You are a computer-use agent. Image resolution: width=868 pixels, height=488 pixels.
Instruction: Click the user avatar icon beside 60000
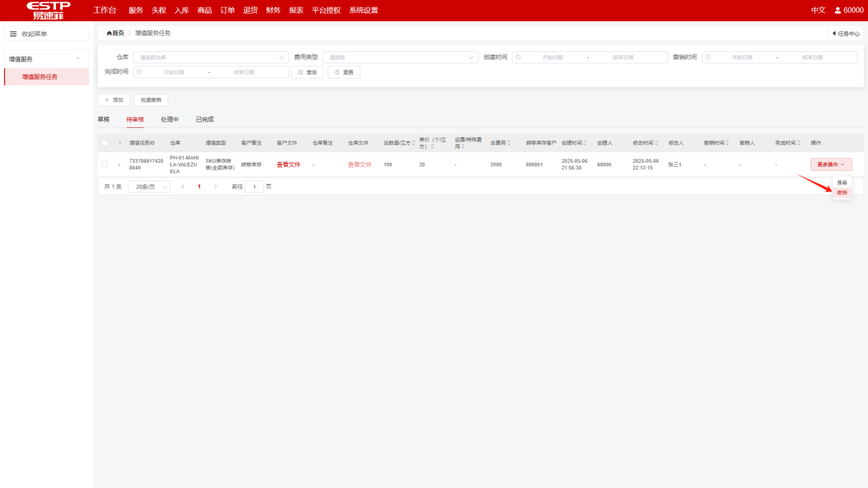(837, 10)
